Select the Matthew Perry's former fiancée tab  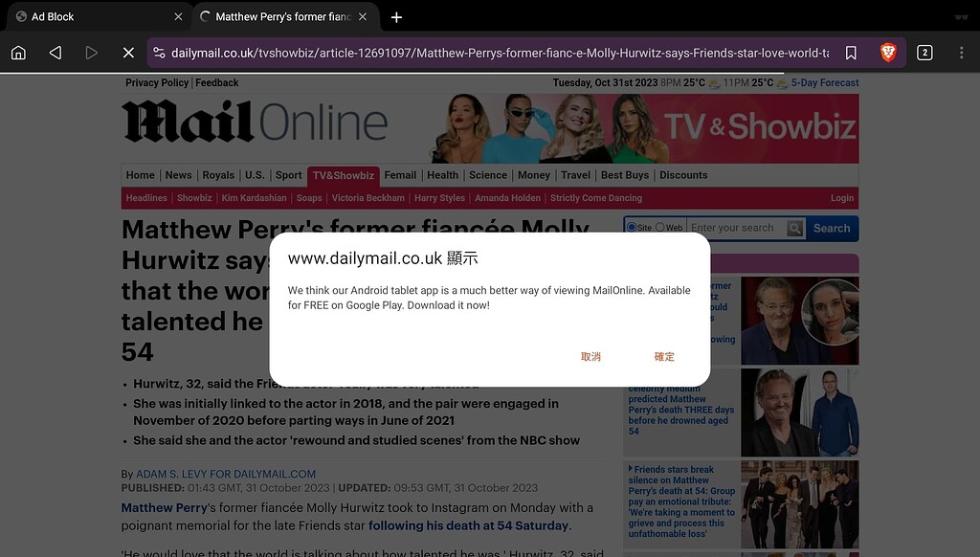pyautogui.click(x=283, y=17)
